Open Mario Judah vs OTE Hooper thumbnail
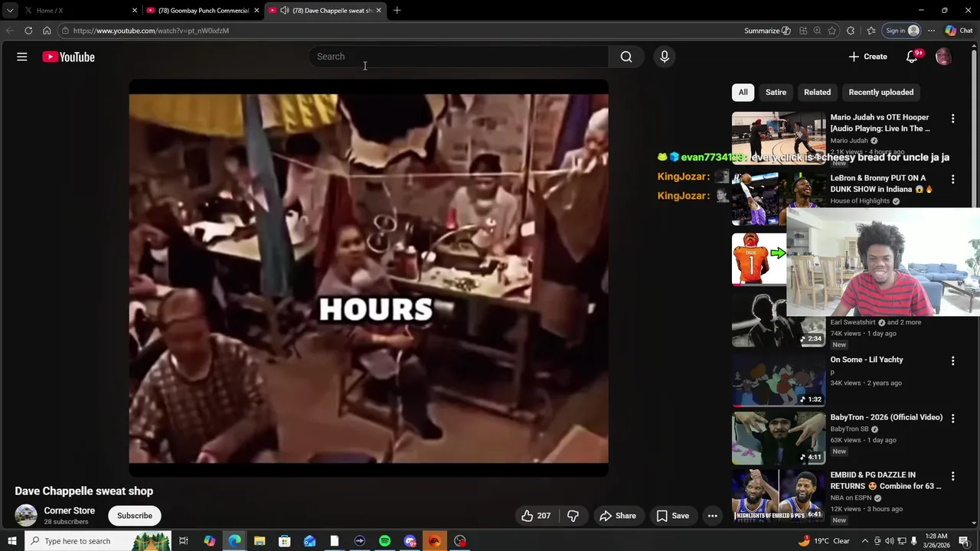980x551 pixels. pyautogui.click(x=779, y=138)
